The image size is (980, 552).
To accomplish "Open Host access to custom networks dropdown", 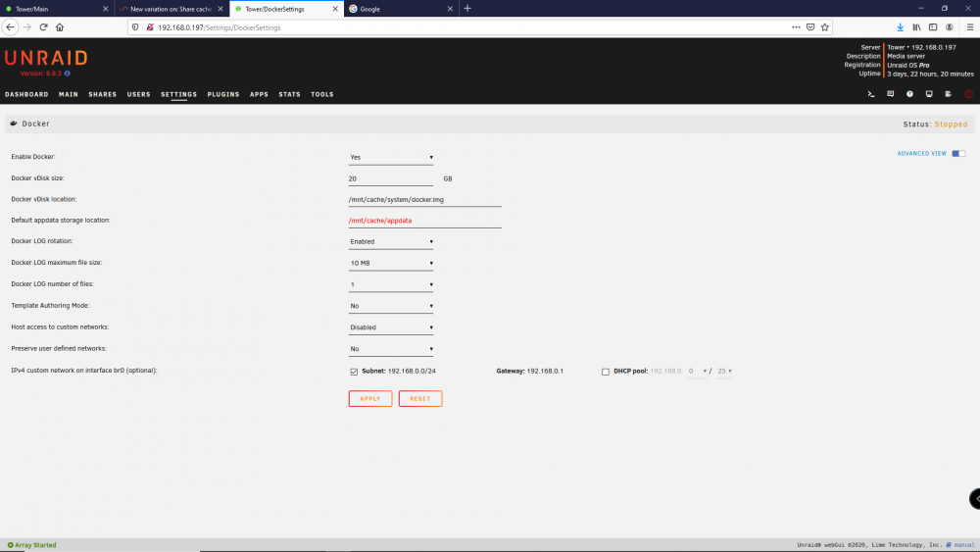I will click(391, 327).
